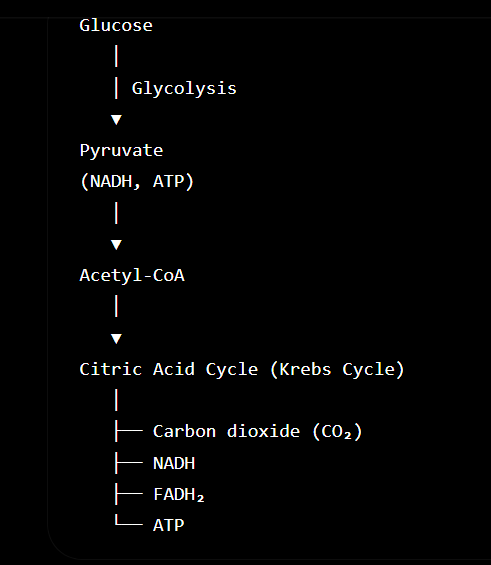Select the (NADH, ATP) line
The image size is (491, 565).
(x=137, y=181)
